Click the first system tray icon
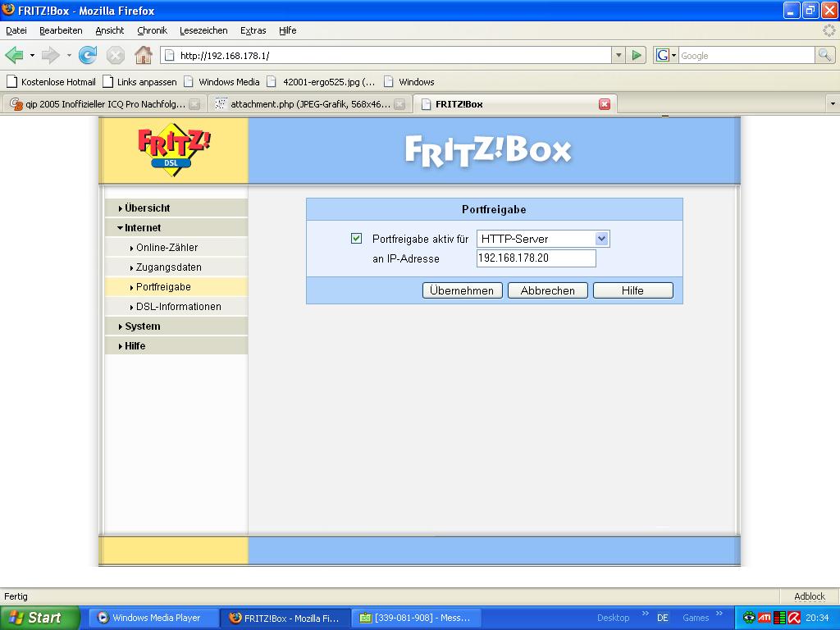 click(749, 618)
